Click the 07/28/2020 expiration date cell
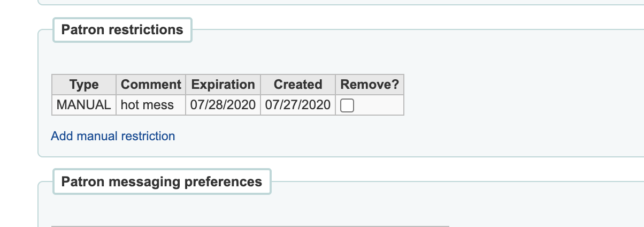Viewport: 644px width, 227px height. point(223,105)
